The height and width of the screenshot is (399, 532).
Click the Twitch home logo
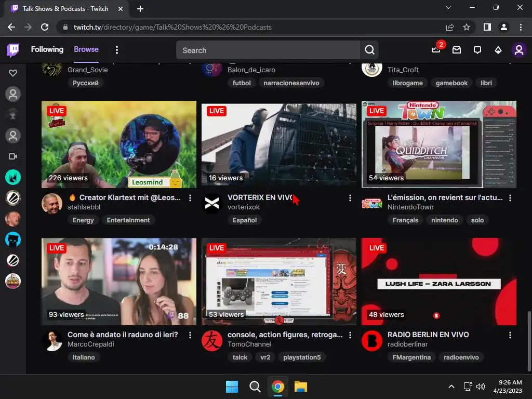click(x=13, y=50)
